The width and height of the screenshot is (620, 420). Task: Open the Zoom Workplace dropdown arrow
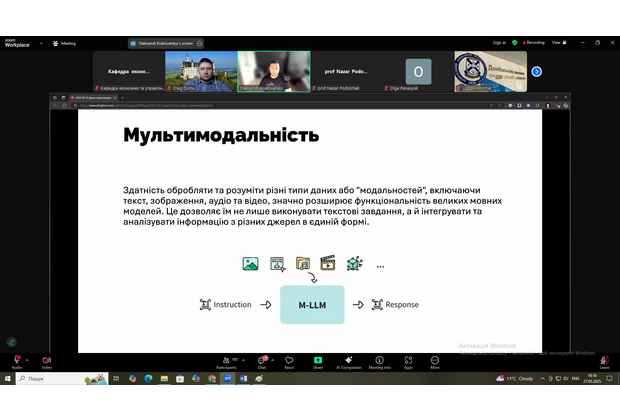click(41, 44)
